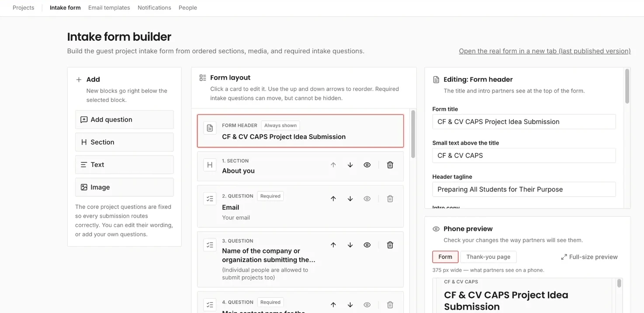
Task: Delete the About you section
Action: tap(390, 165)
